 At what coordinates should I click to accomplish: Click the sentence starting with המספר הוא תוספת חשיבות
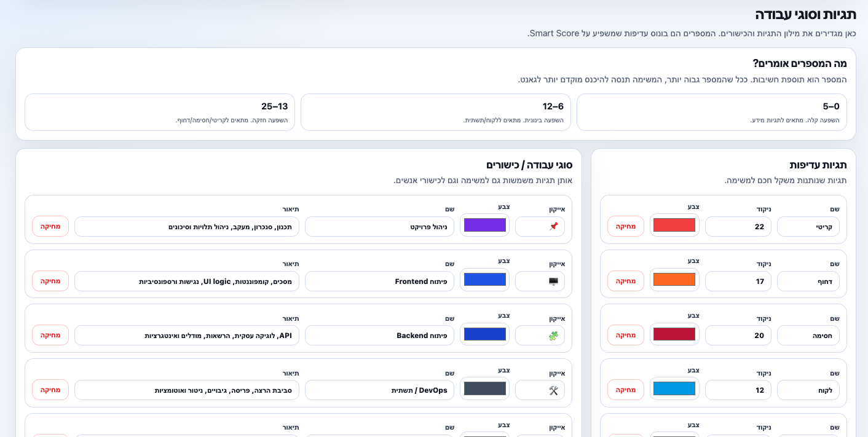(x=682, y=80)
